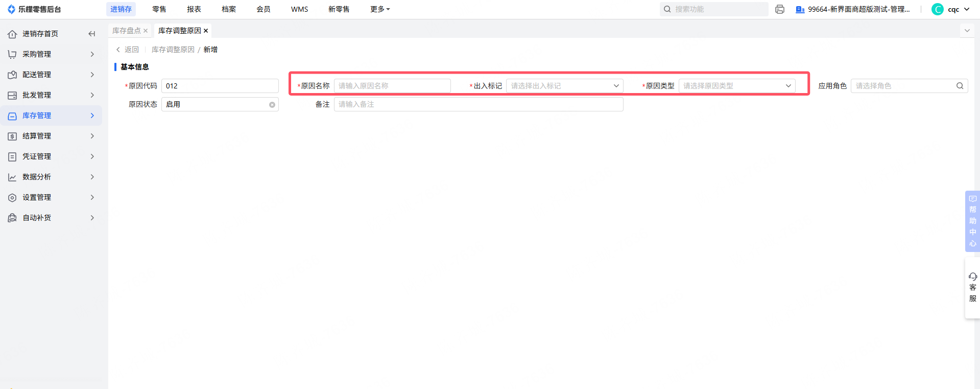Image resolution: width=980 pixels, height=389 pixels.
Task: Click the 搜索功能 search box
Action: [x=714, y=9]
